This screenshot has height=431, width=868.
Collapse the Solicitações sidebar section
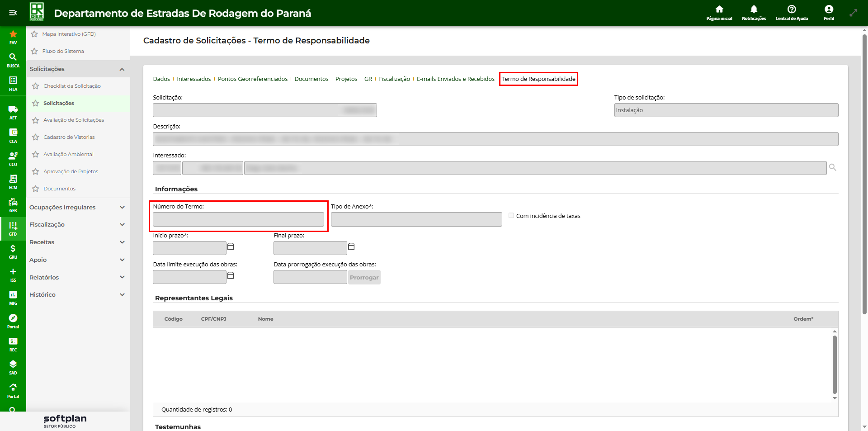point(122,69)
